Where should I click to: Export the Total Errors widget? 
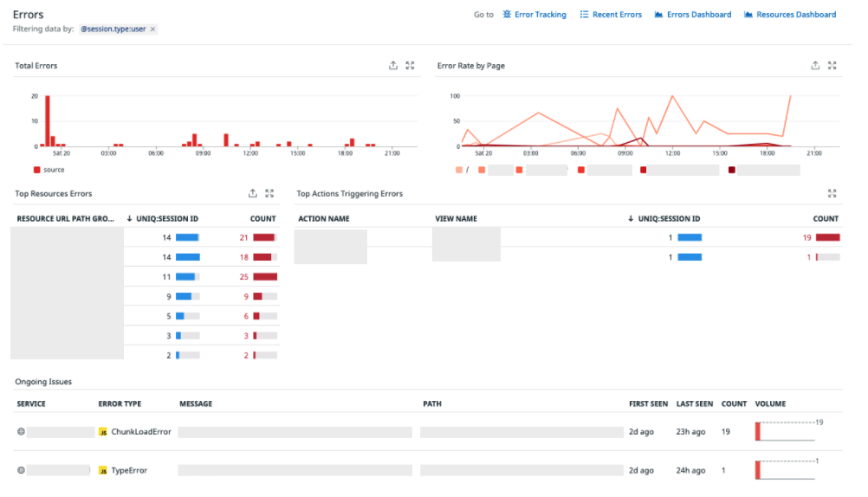(393, 65)
